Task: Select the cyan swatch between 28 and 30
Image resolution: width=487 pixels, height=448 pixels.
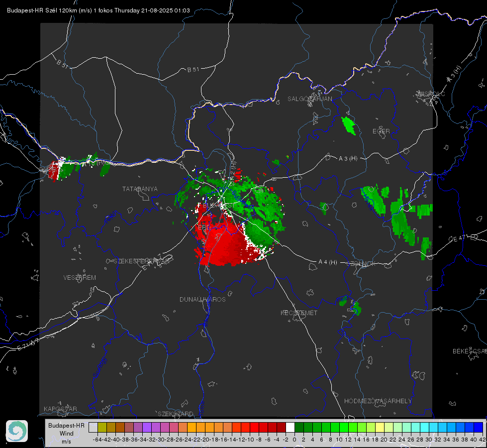Action: click(425, 427)
